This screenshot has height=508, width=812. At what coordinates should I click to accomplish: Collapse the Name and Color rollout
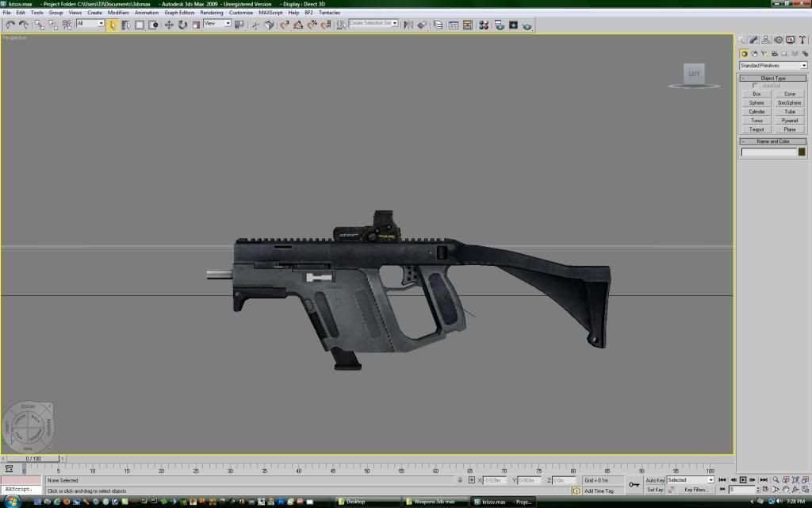tap(773, 141)
